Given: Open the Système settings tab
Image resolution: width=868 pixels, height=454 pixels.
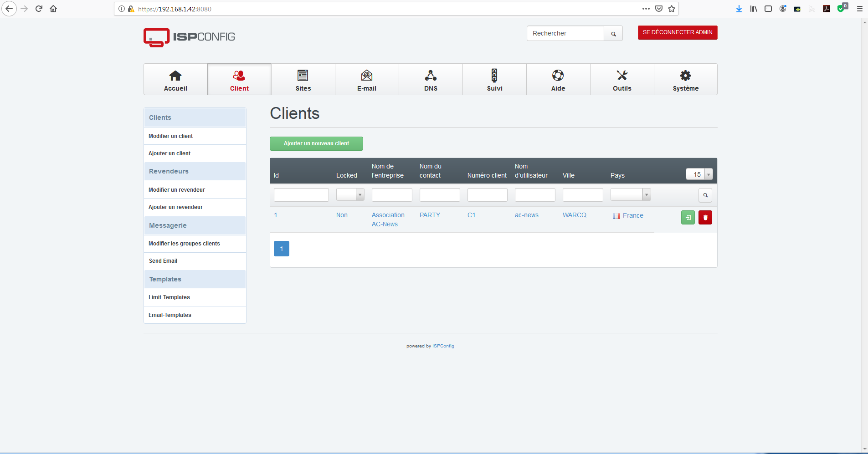Looking at the screenshot, I should pos(685,80).
